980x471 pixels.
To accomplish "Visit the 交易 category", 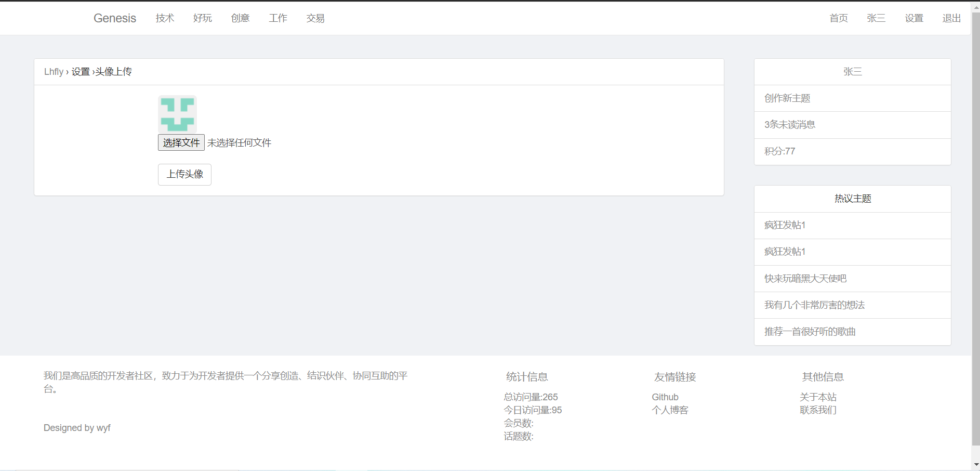I will (x=315, y=18).
